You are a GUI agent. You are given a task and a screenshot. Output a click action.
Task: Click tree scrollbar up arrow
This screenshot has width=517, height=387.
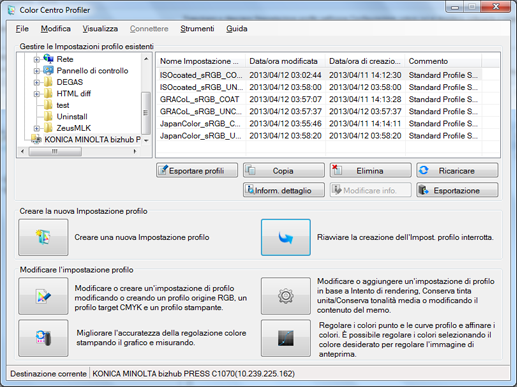click(x=146, y=59)
